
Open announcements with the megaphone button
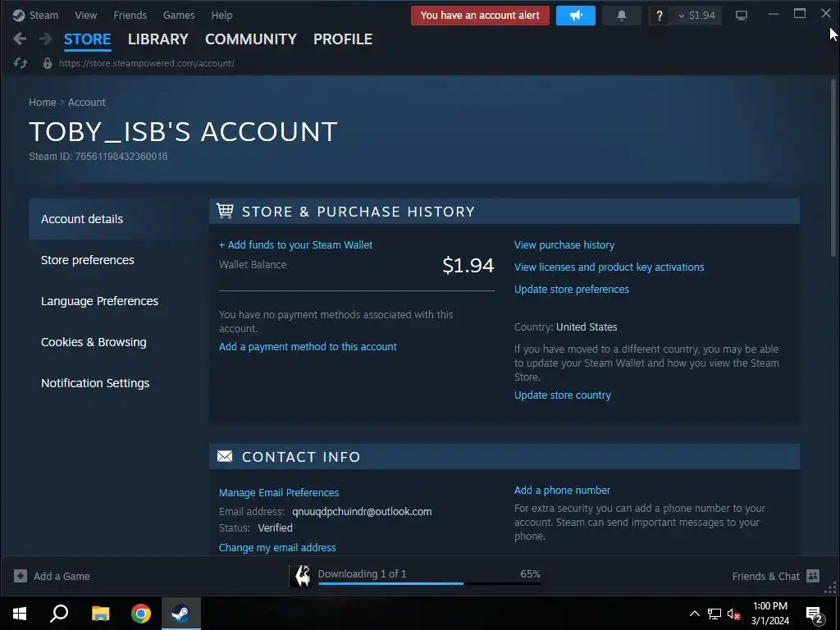[575, 16]
